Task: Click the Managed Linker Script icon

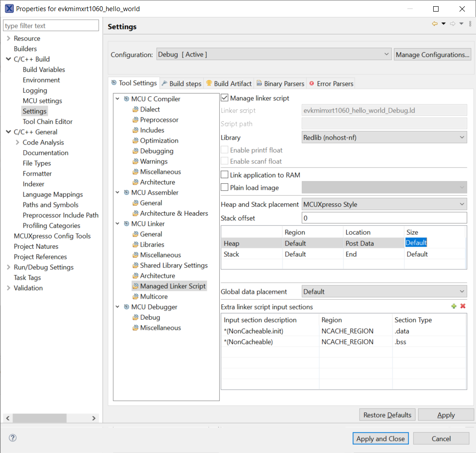Action: 135,286
